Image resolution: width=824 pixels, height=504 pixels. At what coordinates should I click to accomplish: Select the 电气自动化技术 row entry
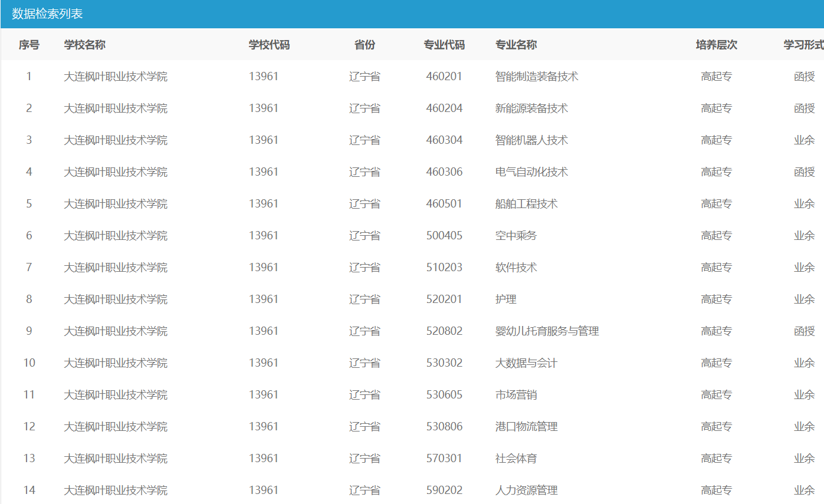click(x=531, y=172)
